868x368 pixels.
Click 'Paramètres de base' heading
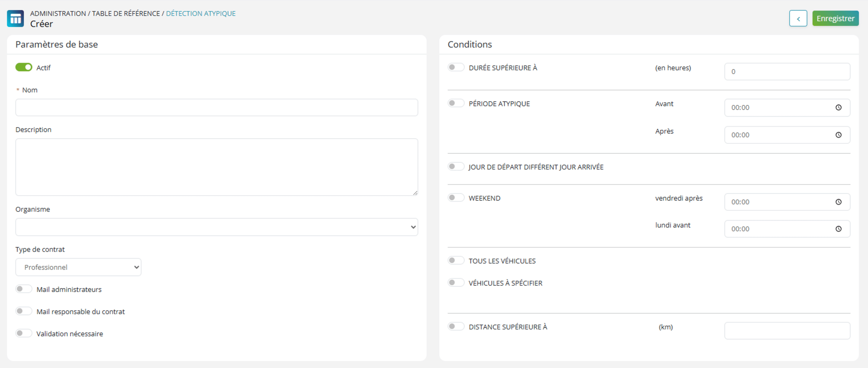[57, 45]
